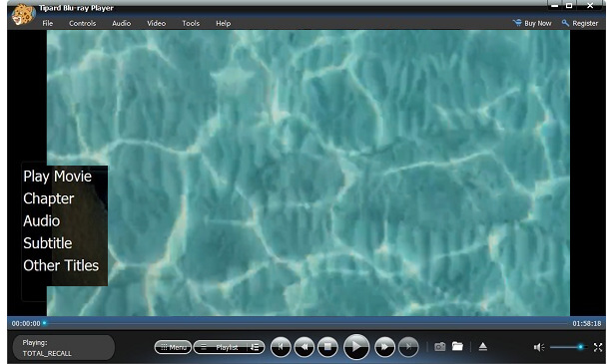The width and height of the screenshot is (613, 364).
Task: Rewind using the fast backward button
Action: [305, 347]
